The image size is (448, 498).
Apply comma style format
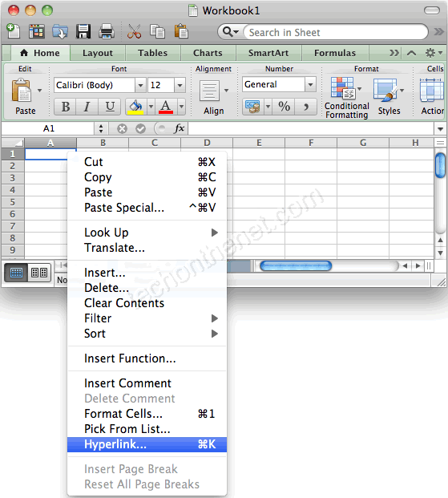[306, 107]
